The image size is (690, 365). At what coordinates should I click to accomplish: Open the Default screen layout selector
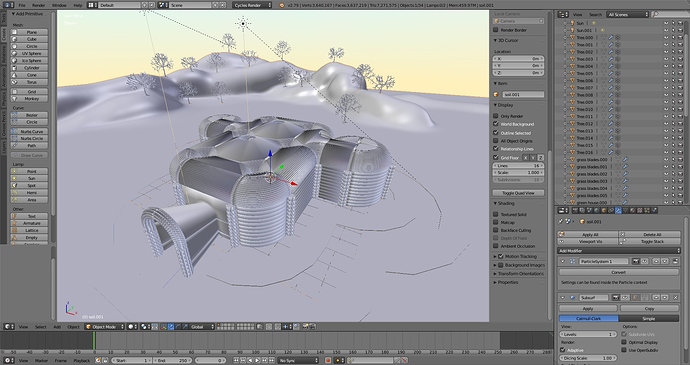[x=119, y=5]
